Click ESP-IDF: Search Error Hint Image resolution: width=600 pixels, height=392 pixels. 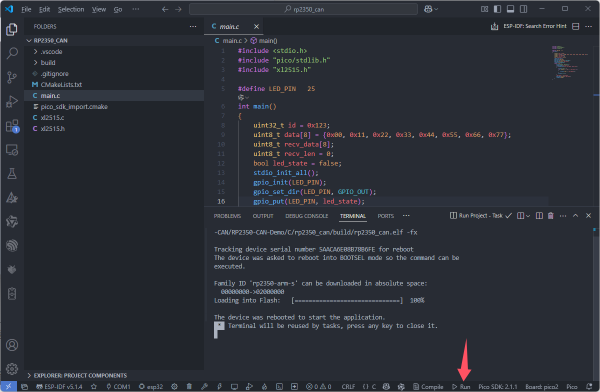(x=535, y=26)
